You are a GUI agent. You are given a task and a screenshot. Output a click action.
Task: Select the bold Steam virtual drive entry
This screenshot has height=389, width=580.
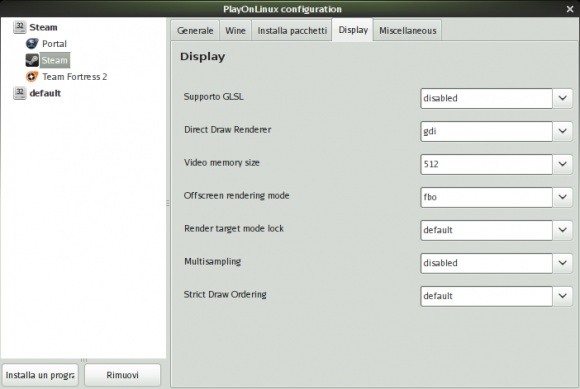(43, 27)
